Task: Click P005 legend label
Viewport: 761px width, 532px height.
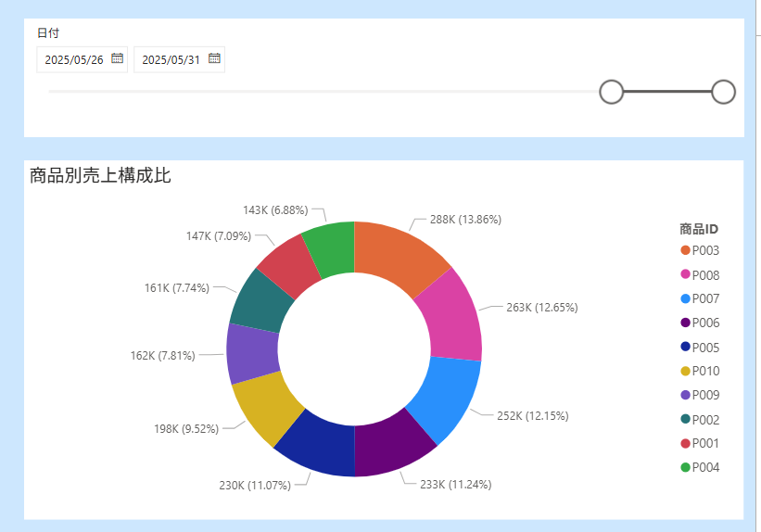Action: click(705, 348)
